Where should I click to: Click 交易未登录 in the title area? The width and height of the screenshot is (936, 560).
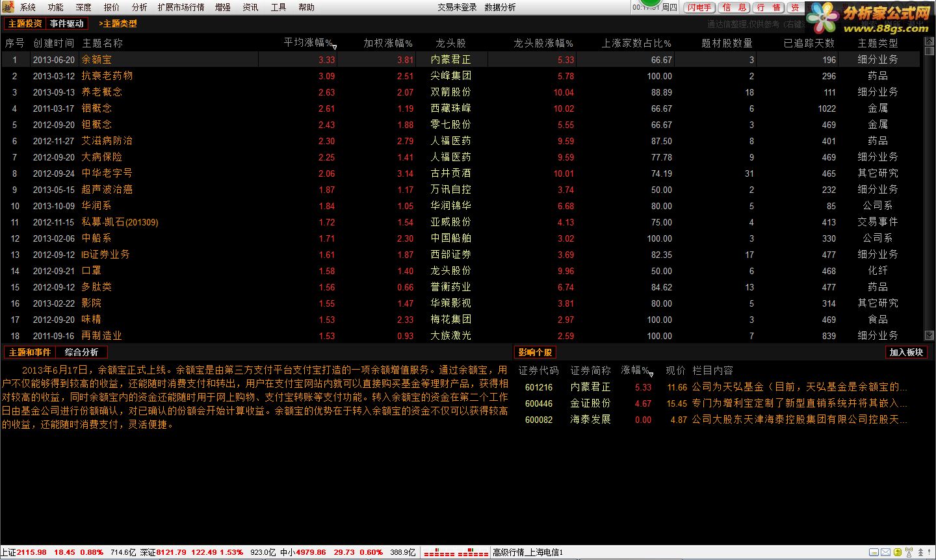[x=457, y=7]
